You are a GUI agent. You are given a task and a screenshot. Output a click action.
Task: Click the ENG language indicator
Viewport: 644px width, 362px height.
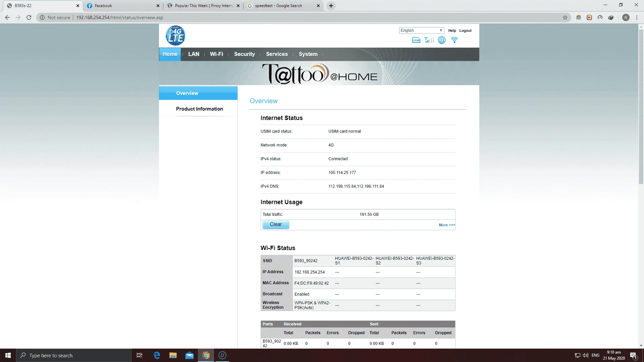(x=595, y=355)
